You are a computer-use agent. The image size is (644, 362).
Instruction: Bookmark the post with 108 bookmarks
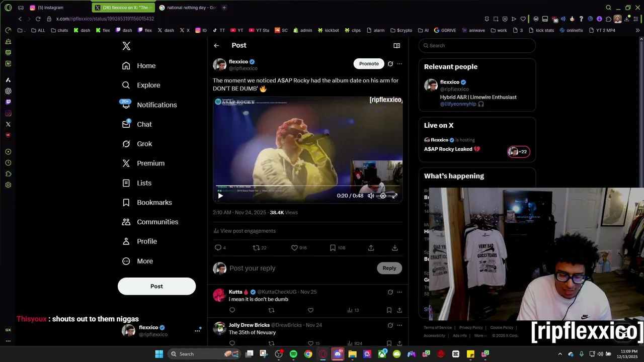pyautogui.click(x=337, y=248)
